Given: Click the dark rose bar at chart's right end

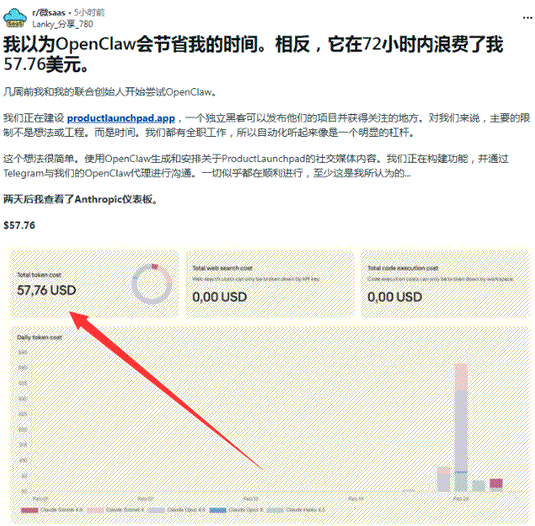Looking at the screenshot, I should [496, 484].
